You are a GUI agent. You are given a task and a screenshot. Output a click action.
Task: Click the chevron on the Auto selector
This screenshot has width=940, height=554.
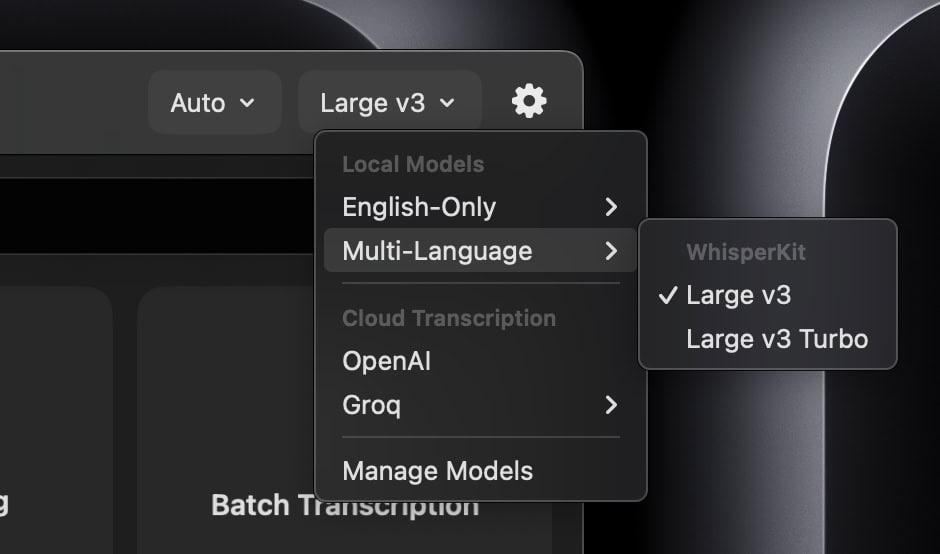click(247, 102)
